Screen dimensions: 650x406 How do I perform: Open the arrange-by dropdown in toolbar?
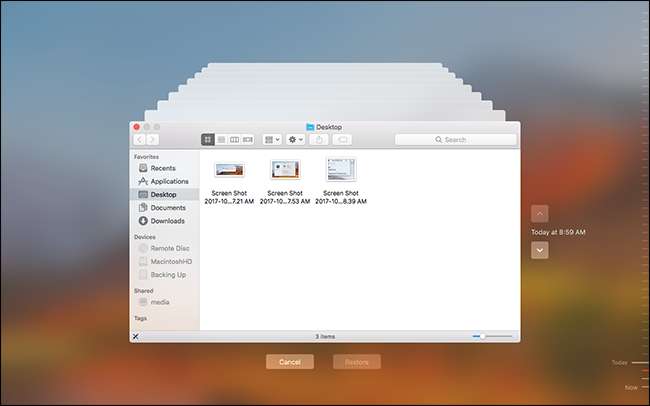270,140
